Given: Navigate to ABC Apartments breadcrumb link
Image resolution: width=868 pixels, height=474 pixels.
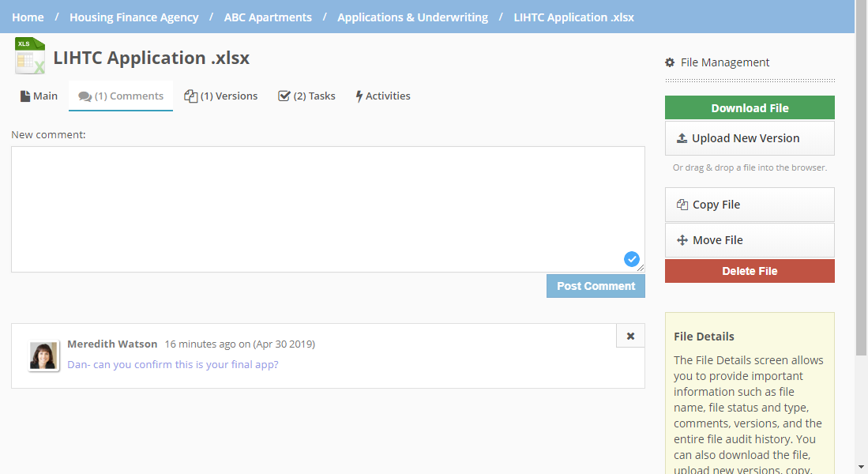Looking at the screenshot, I should click(268, 17).
